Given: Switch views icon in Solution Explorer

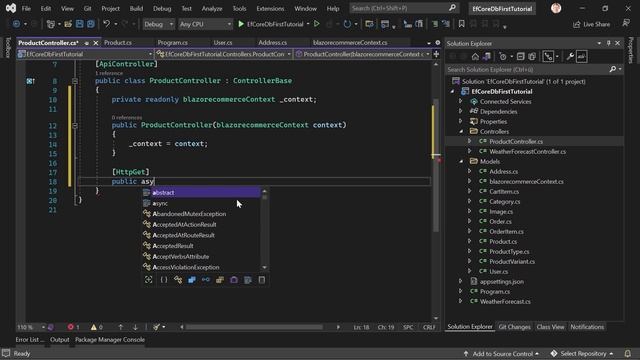Looking at the screenshot, I should coord(487,57).
